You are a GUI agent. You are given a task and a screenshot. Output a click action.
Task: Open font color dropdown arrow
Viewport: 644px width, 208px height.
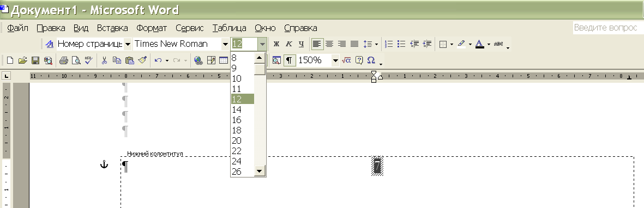pos(489,44)
